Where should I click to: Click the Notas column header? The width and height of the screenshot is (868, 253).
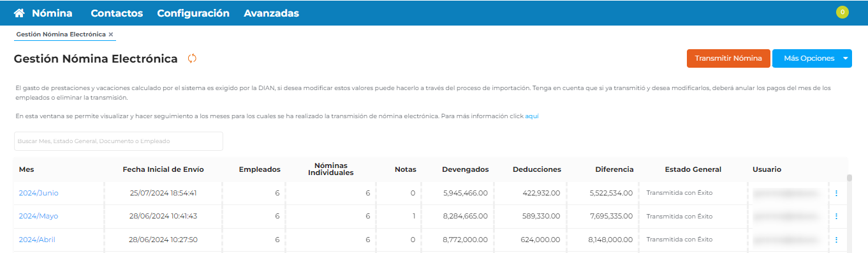point(405,169)
